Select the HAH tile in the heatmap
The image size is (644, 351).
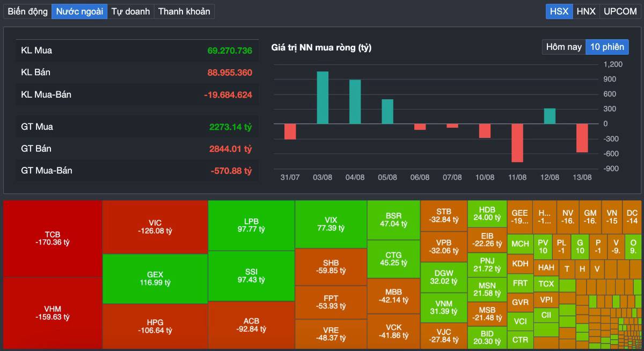[546, 267]
